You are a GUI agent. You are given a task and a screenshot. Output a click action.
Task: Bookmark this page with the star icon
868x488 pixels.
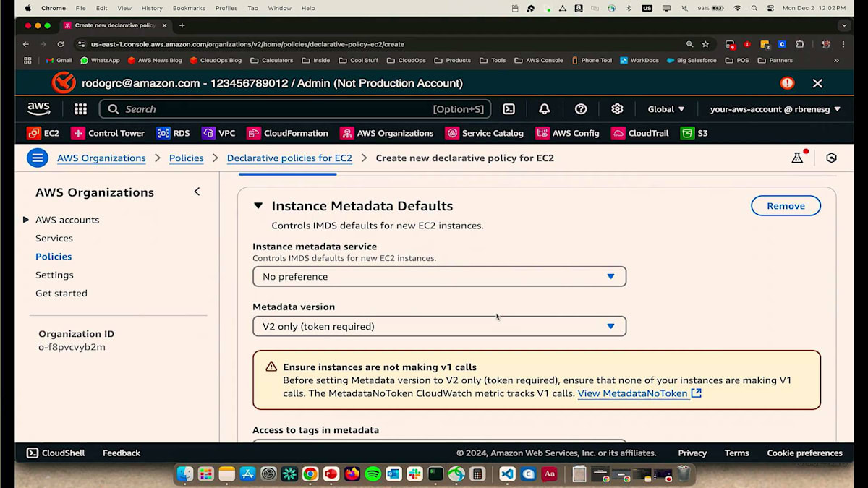tap(706, 44)
